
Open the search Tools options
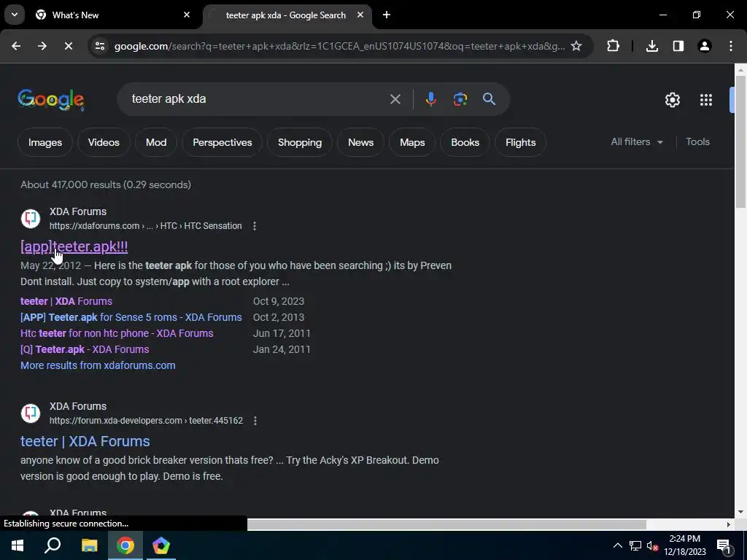[697, 142]
